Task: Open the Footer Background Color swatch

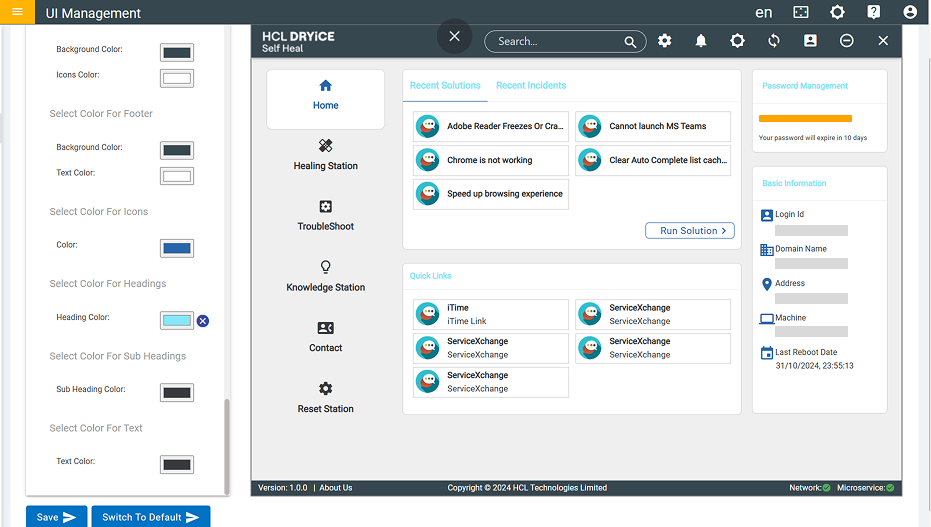Action: pos(177,151)
